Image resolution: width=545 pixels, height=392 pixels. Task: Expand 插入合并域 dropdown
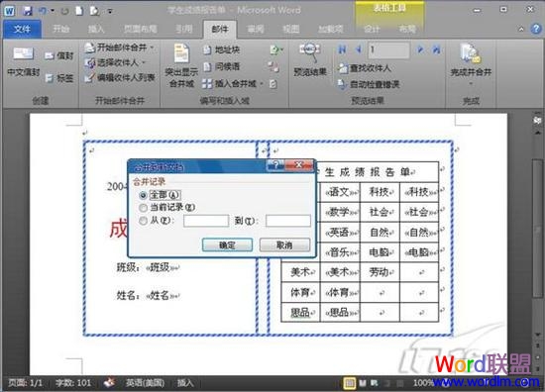point(233,84)
